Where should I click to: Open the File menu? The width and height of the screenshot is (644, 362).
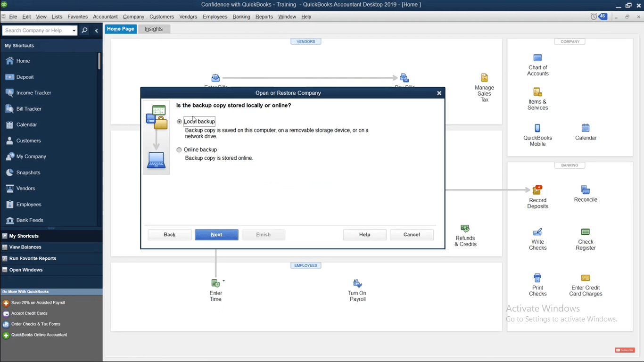pos(13,17)
